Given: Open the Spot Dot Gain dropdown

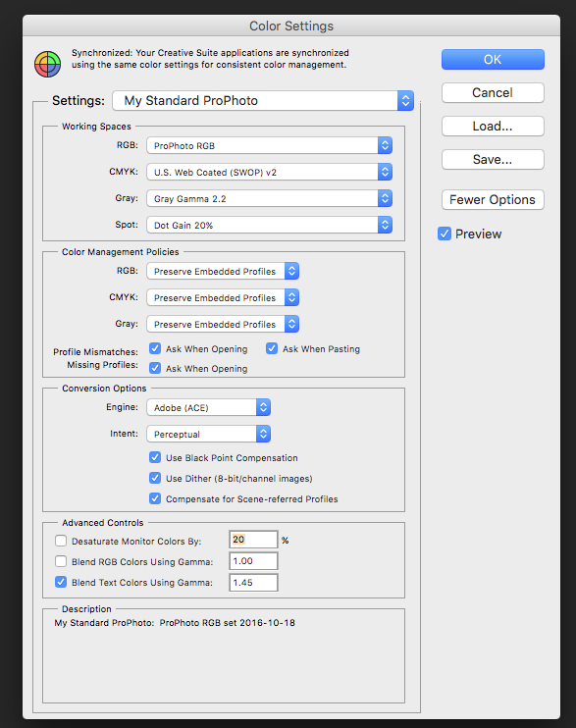Looking at the screenshot, I should tap(270, 226).
